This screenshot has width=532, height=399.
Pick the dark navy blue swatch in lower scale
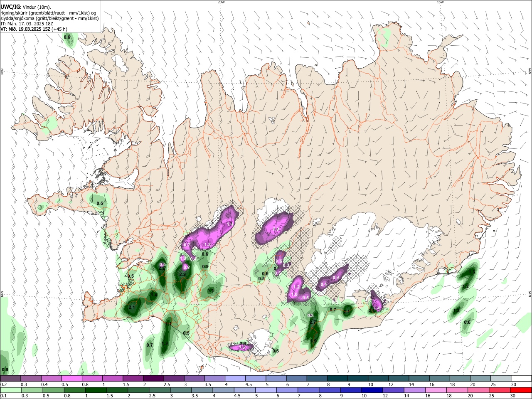372,390
